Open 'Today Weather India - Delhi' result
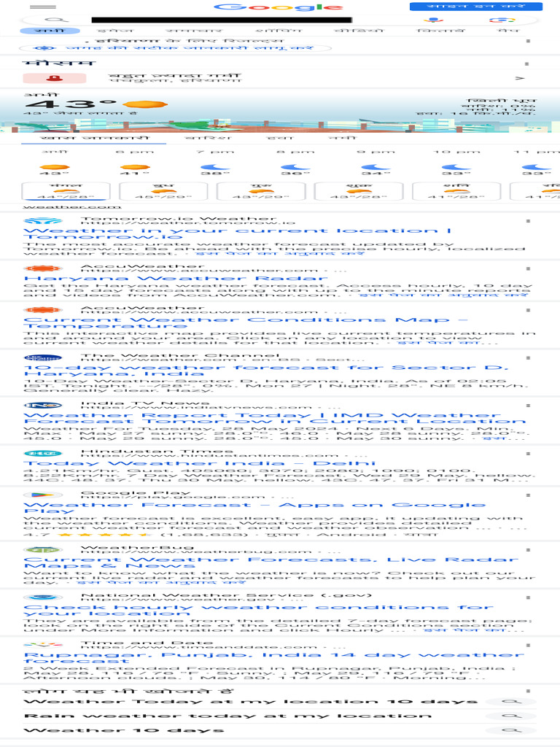The width and height of the screenshot is (560, 747). [x=200, y=463]
